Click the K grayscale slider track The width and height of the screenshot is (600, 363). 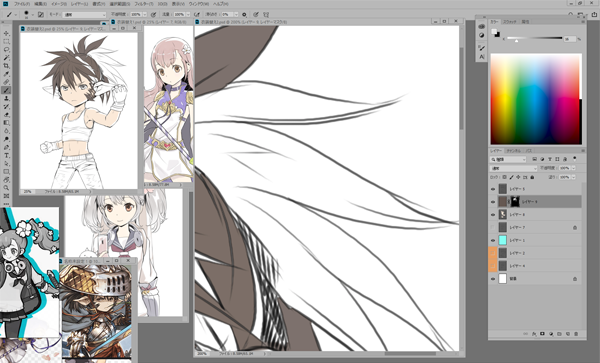[535, 38]
